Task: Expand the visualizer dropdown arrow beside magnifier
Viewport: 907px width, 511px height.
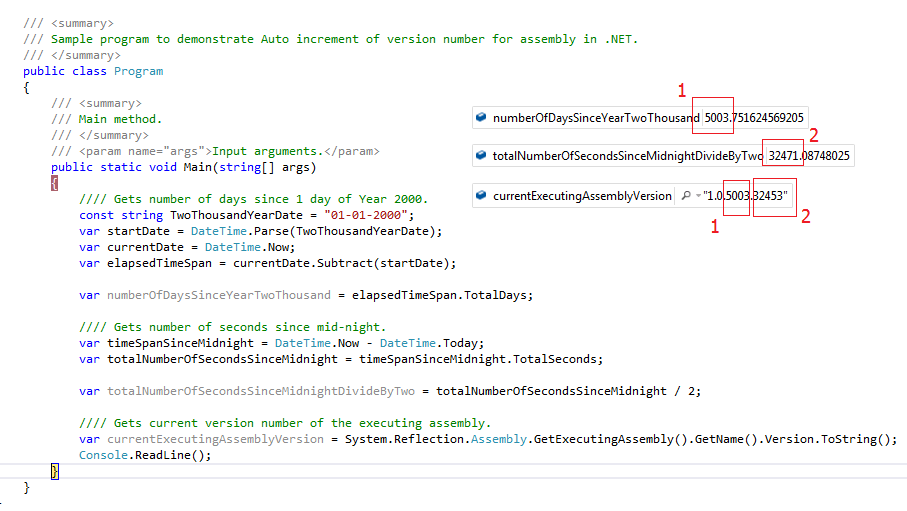Action: [698, 196]
